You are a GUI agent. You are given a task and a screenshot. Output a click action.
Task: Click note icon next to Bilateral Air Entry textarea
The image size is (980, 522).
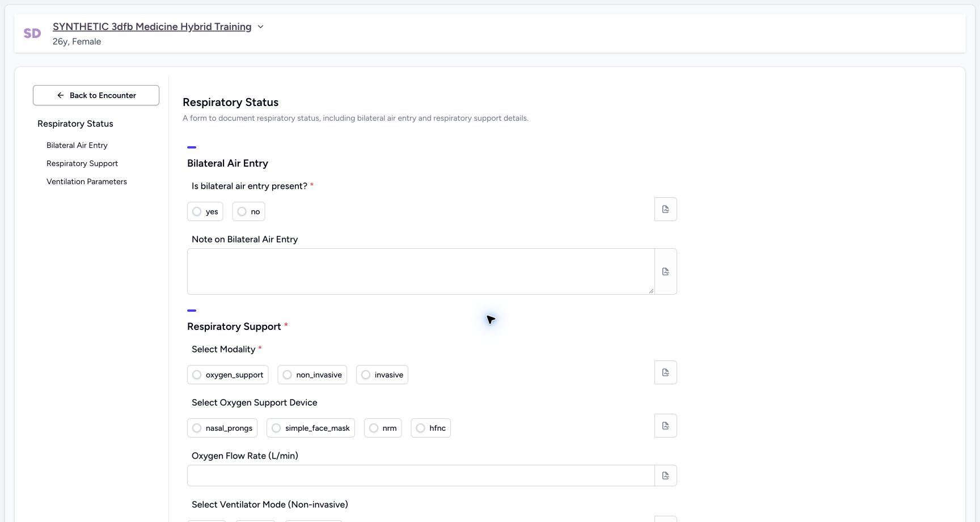[666, 271]
